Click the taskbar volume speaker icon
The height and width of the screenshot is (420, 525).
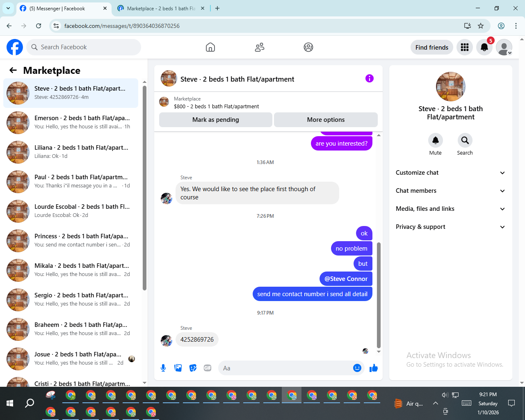tap(445, 395)
